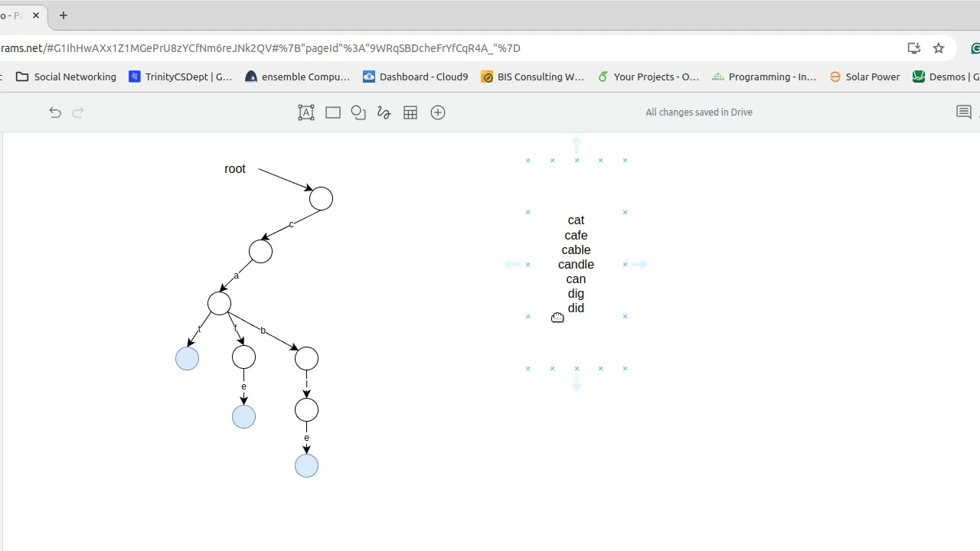
Task: Select the white node under 'f' edge
Action: tap(244, 357)
